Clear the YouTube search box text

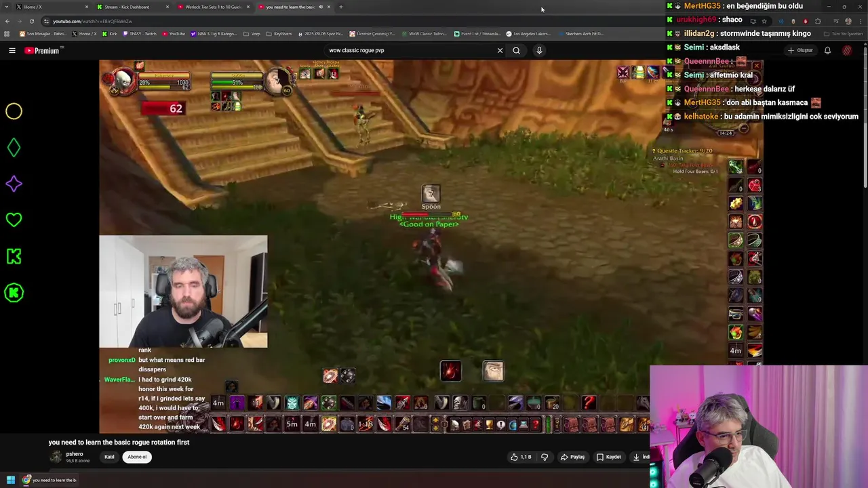(x=500, y=50)
